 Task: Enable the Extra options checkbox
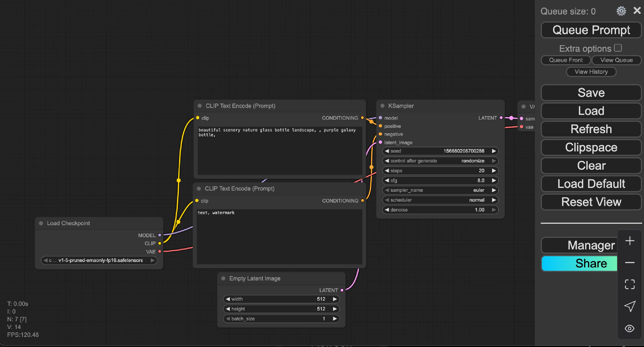click(x=618, y=48)
